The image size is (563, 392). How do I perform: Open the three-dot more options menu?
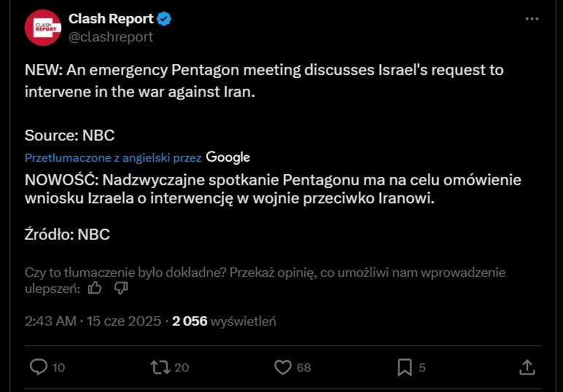coord(532,19)
